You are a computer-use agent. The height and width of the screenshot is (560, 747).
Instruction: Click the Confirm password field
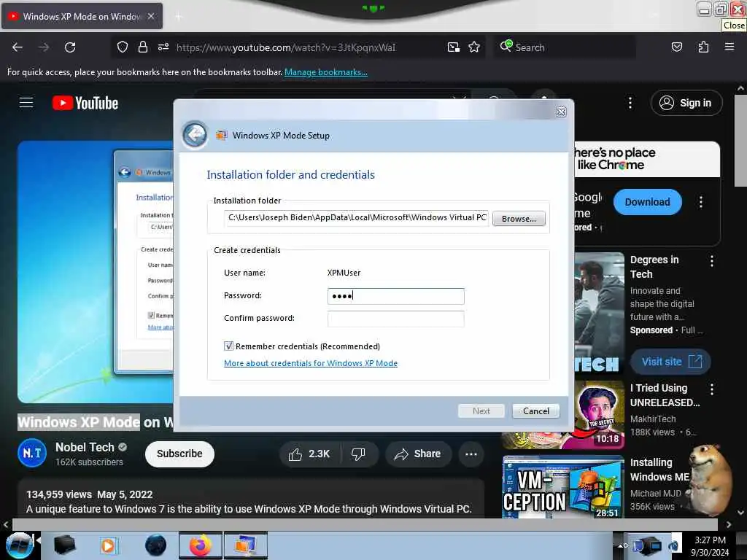pos(396,319)
